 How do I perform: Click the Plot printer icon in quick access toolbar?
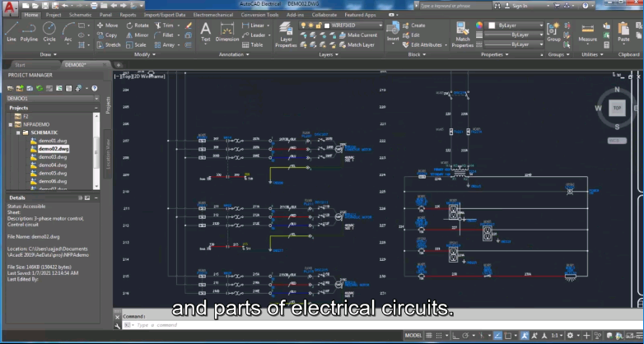(94, 5)
